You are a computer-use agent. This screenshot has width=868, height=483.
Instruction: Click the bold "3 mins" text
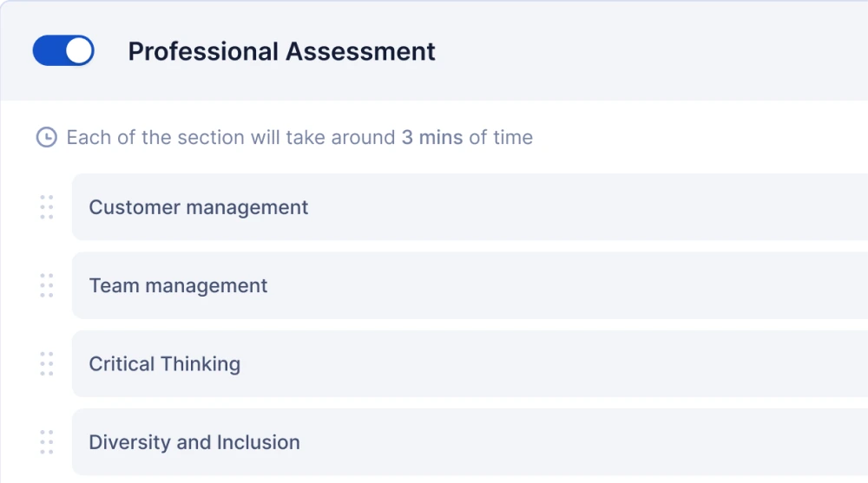click(431, 137)
